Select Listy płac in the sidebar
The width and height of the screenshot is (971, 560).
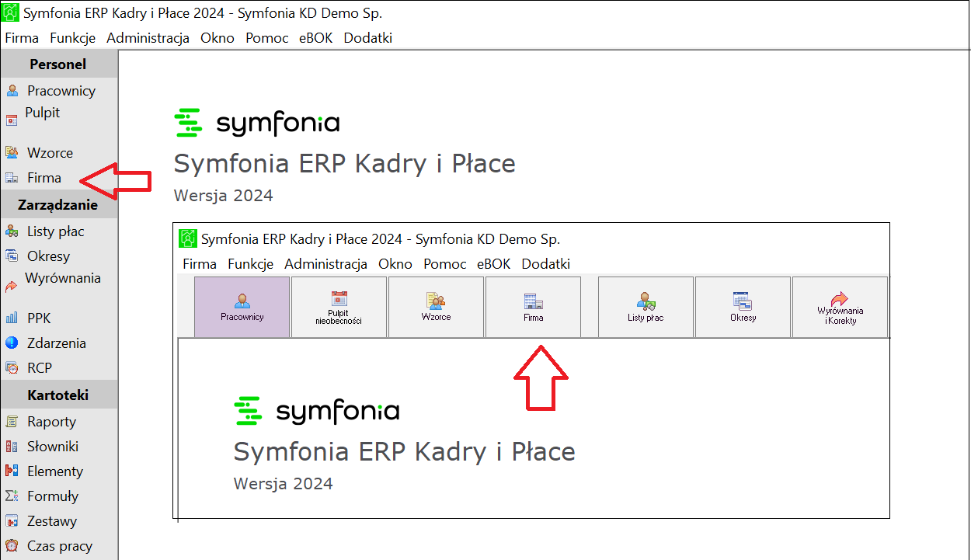click(55, 231)
